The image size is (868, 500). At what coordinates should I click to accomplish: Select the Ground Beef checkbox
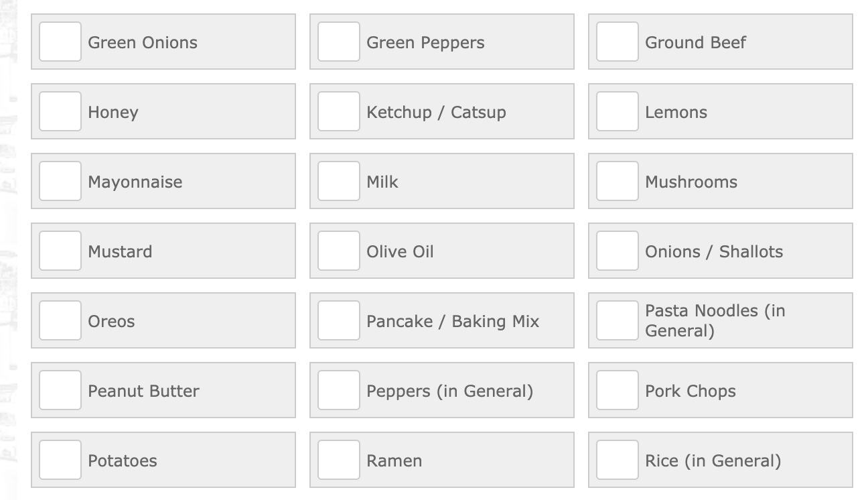coord(618,42)
